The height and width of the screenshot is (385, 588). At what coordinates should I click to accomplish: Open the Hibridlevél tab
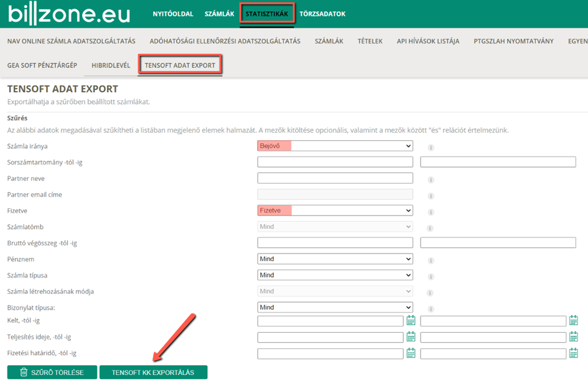point(111,65)
